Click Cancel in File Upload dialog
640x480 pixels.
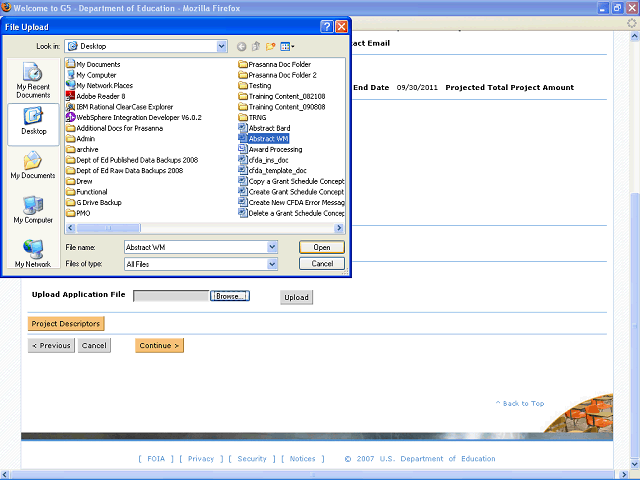pos(322,264)
